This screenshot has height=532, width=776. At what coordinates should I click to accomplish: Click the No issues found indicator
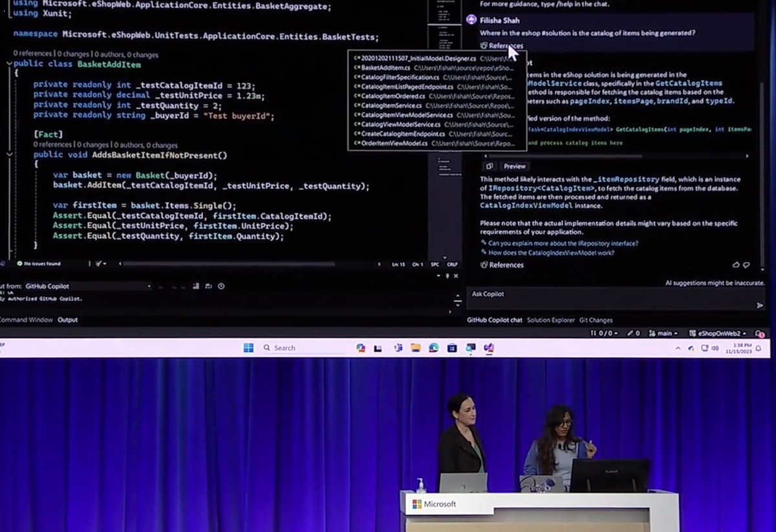pyautogui.click(x=39, y=264)
